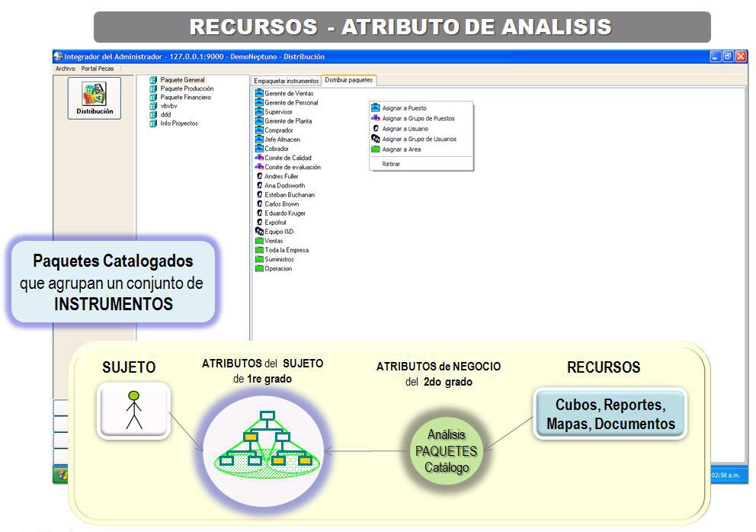Viewport: 756px width, 532px height.
Task: Select the Comite de Calidad group icon
Action: (x=259, y=158)
